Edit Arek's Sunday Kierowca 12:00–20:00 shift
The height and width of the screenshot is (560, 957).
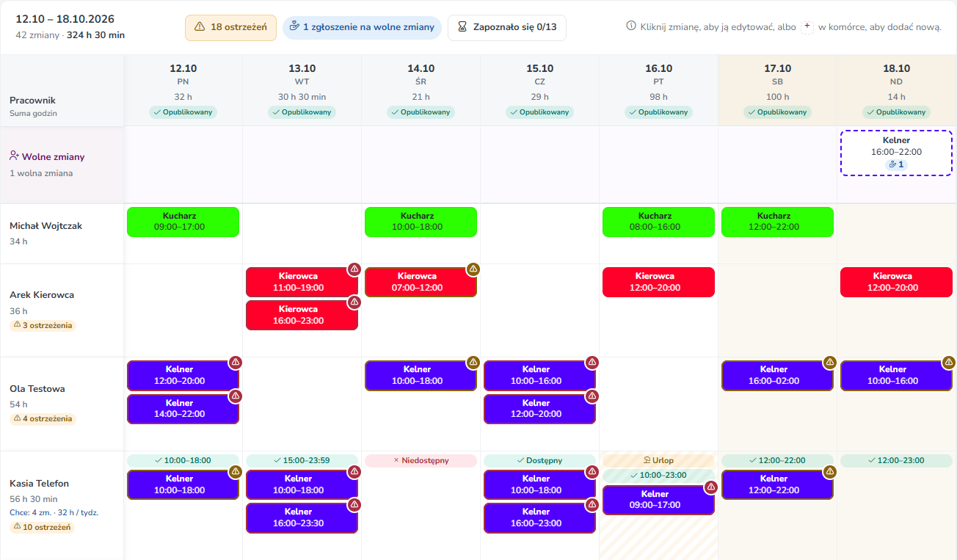(x=897, y=282)
